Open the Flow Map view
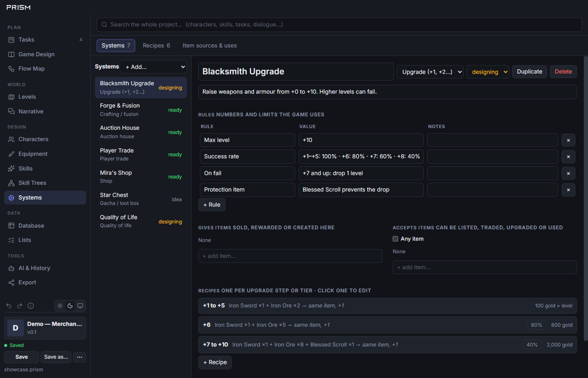This screenshot has height=378, width=588. (x=45, y=68)
